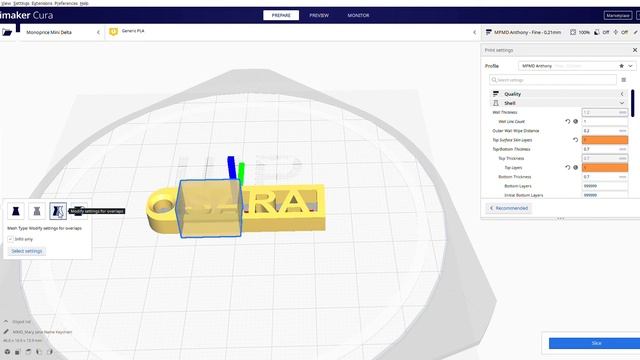
Task: Select the translucent modifier cube mesh
Action: pos(209,208)
